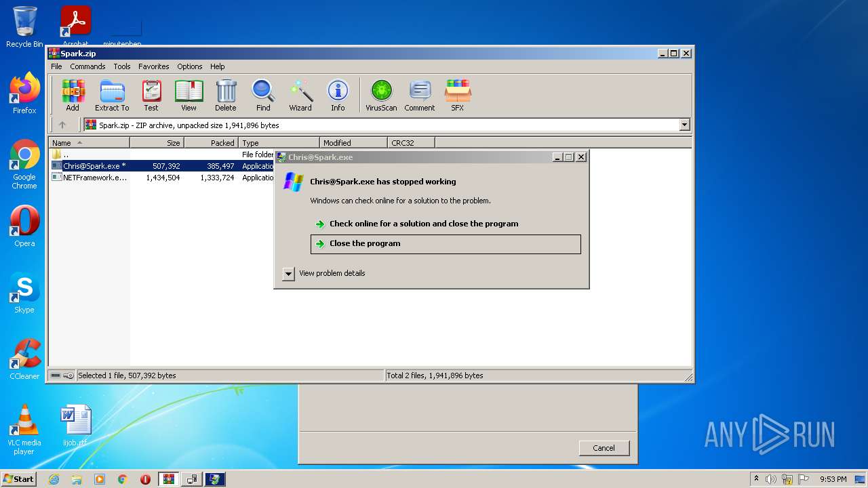Open the Recycle Bin desktop icon
Viewport: 868px width, 488px height.
click(24, 27)
